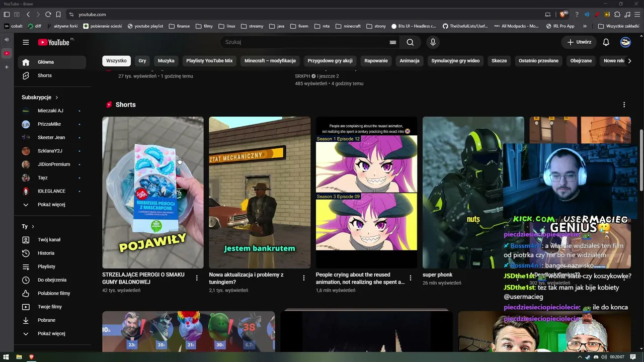644x362 pixels.
Task: Start voice search with the microphone icon
Action: [433, 42]
